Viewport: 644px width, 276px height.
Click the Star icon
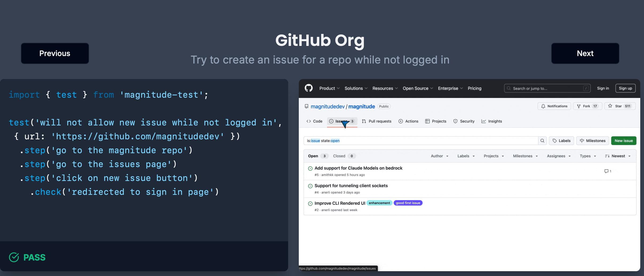coord(610,106)
